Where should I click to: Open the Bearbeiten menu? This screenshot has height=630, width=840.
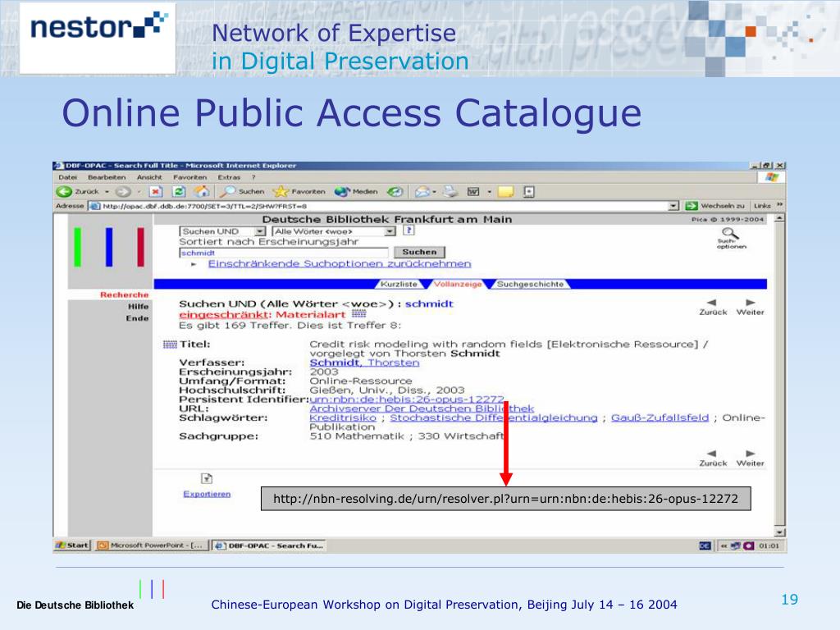[x=107, y=177]
